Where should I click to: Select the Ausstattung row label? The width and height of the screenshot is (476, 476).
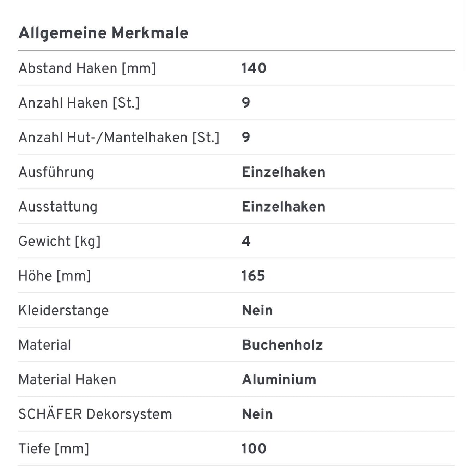[58, 207]
